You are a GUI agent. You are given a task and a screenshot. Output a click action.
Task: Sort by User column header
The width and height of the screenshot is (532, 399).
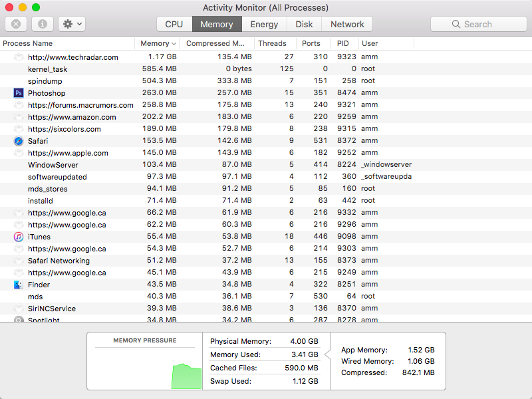386,43
